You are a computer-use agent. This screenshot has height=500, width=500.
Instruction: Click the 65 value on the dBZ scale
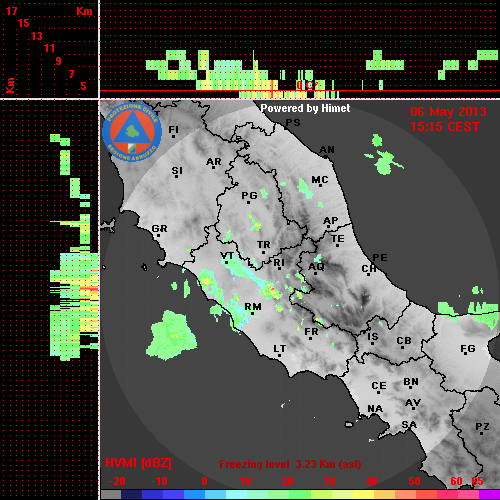click(x=477, y=481)
